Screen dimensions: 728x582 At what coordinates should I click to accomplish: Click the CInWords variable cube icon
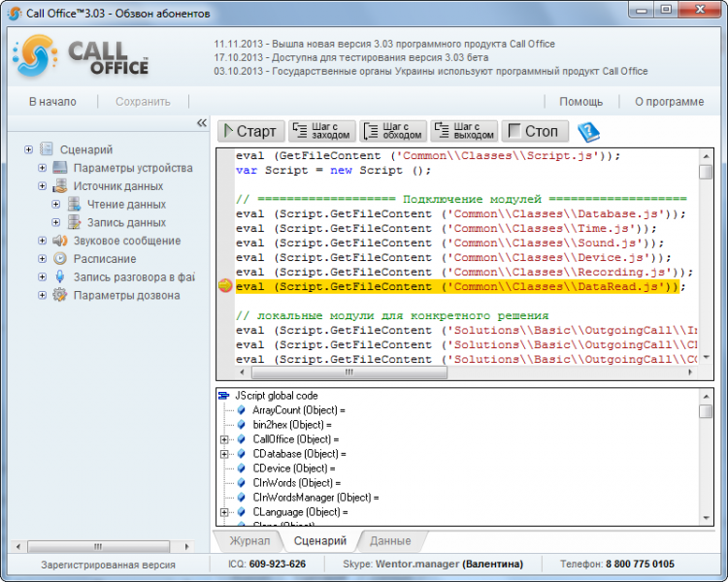[x=241, y=483]
